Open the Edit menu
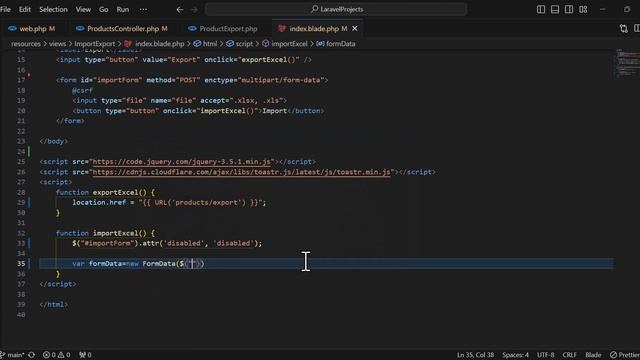Screen dimensions: 640x360 point(25,9)
